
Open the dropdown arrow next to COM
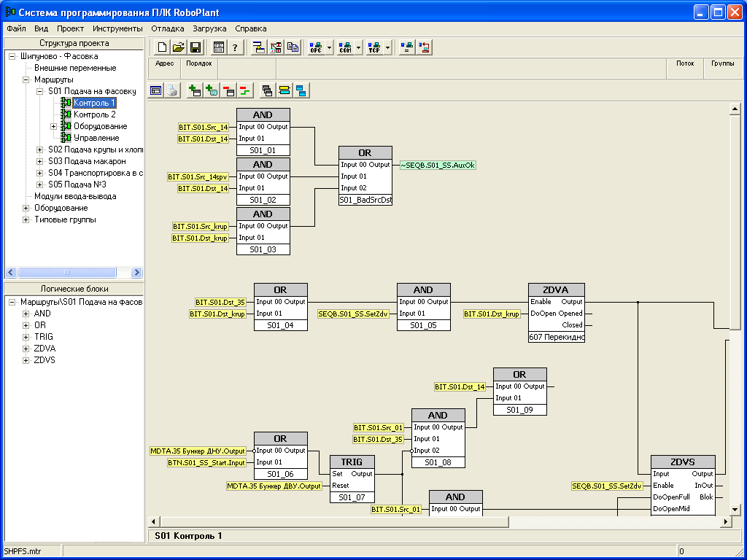[x=359, y=47]
